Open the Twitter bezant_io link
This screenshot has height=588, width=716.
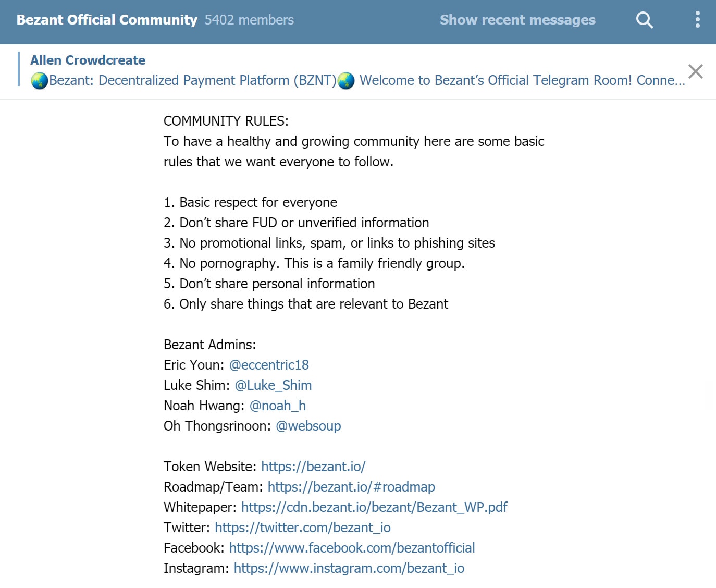[303, 528]
